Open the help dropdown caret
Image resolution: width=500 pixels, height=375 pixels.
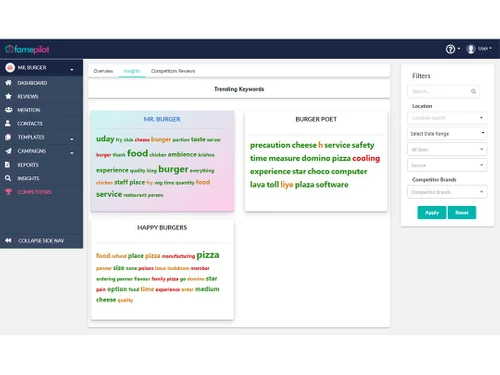[459, 49]
